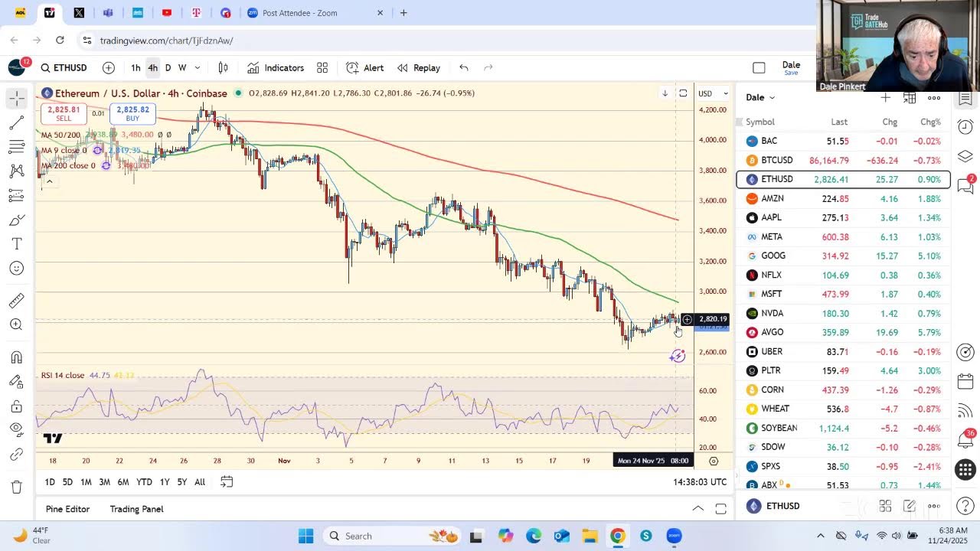Toggle magnet mode for drawings
The height and width of the screenshot is (551, 980).
(17, 357)
